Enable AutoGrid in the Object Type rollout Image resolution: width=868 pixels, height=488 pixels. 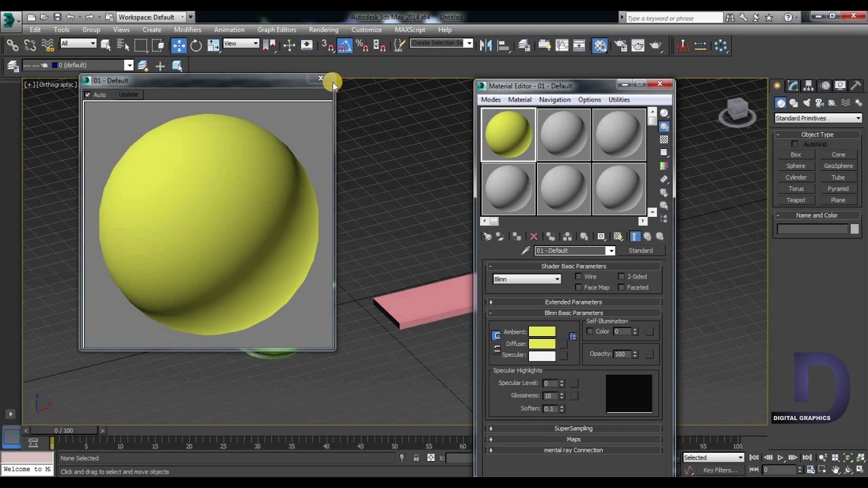[795, 144]
